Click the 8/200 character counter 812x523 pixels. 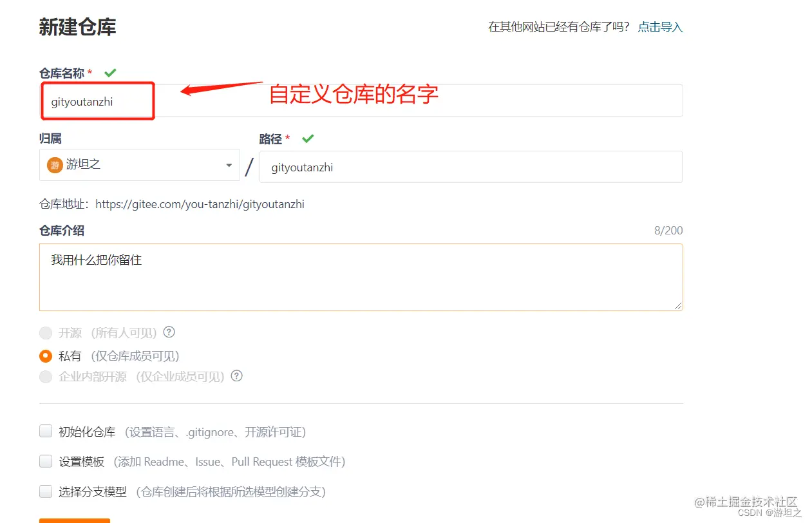point(668,231)
